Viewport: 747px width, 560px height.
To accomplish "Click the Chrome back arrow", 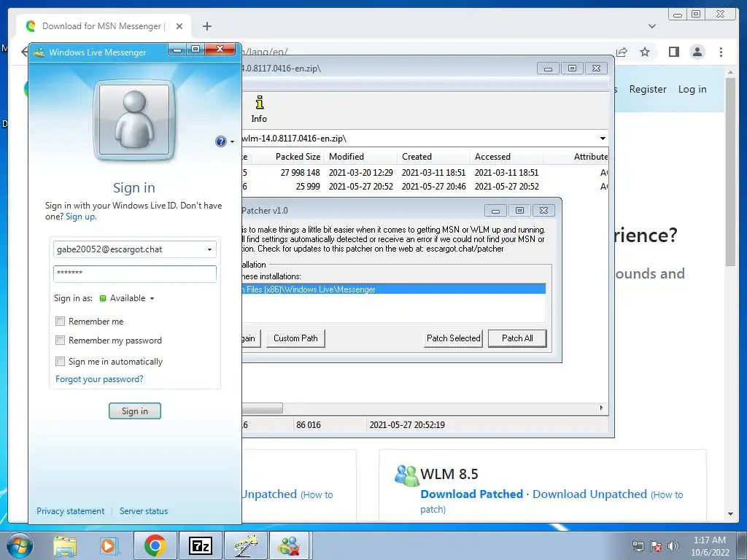I will (24, 52).
